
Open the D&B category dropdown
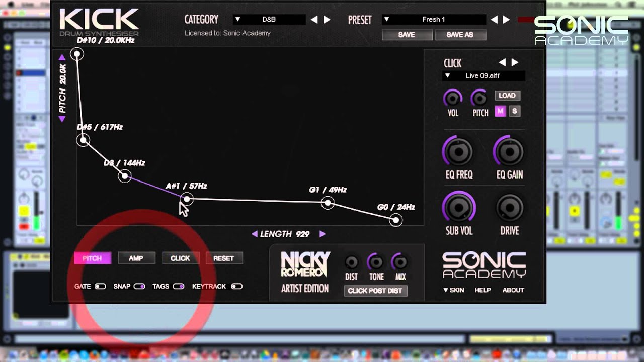269,20
